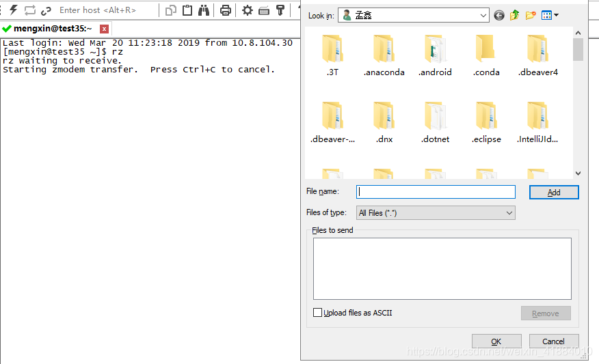Open Find with the binoculars icon

(204, 10)
